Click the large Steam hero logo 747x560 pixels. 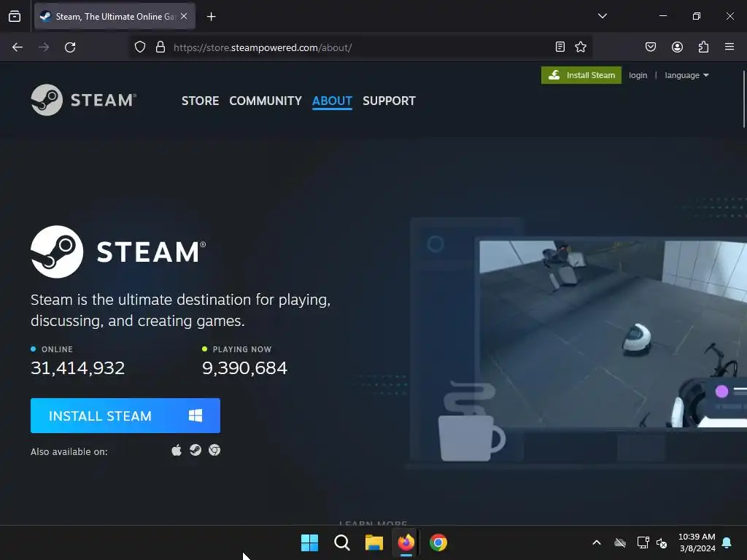[118, 252]
